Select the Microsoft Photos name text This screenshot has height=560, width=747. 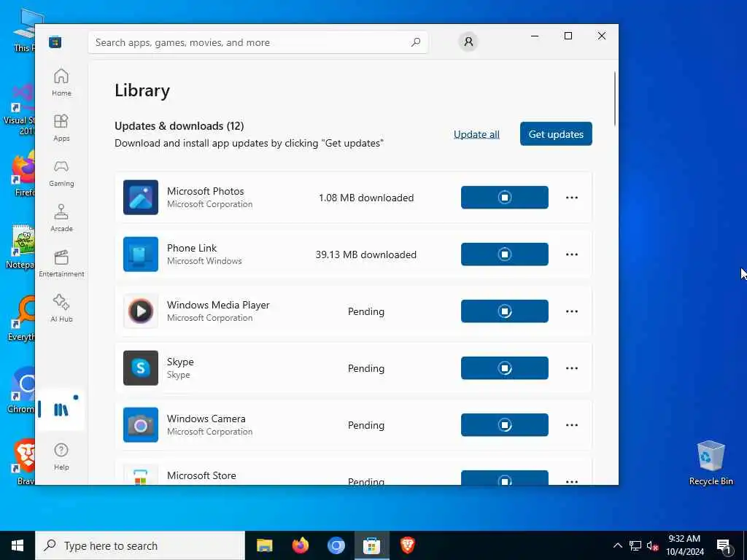point(205,191)
